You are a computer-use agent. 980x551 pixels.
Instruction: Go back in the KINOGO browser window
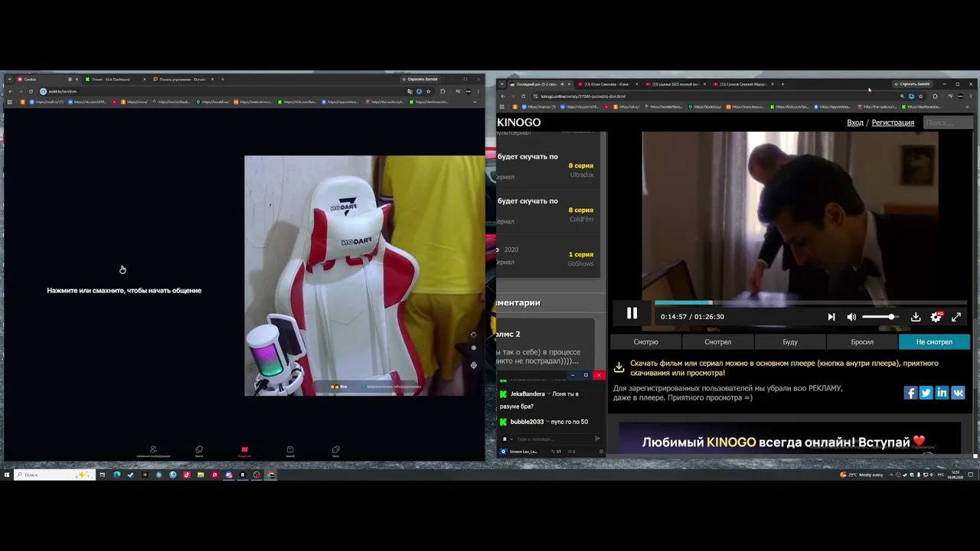point(502,96)
